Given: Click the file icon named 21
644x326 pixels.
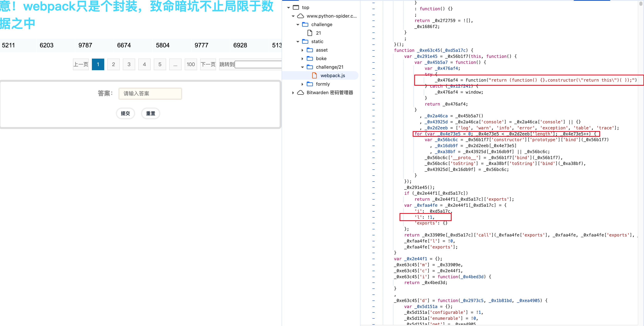Looking at the screenshot, I should point(310,33).
